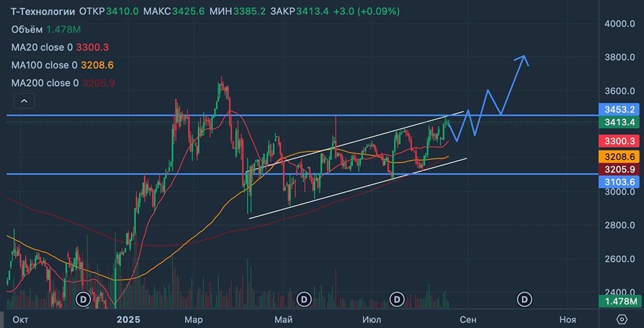Screen dimensions: 644x328
Task: Open dividend marker near July
Action: 397,299
